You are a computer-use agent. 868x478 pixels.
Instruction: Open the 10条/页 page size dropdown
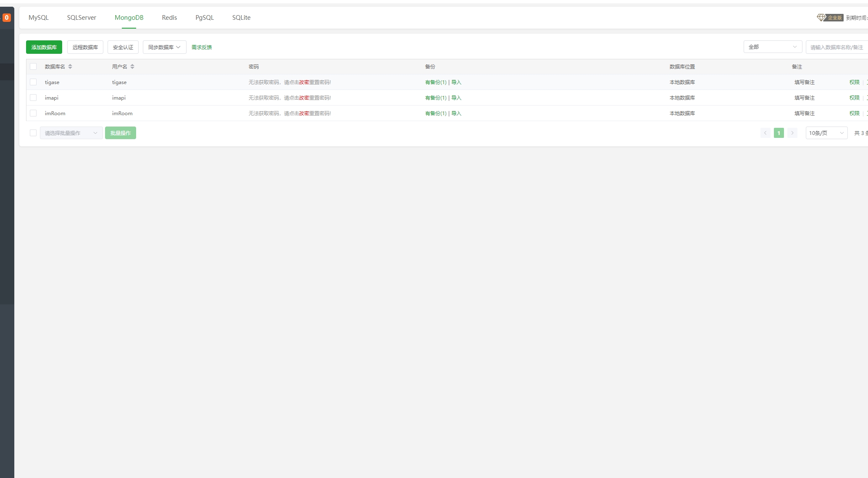coord(826,133)
